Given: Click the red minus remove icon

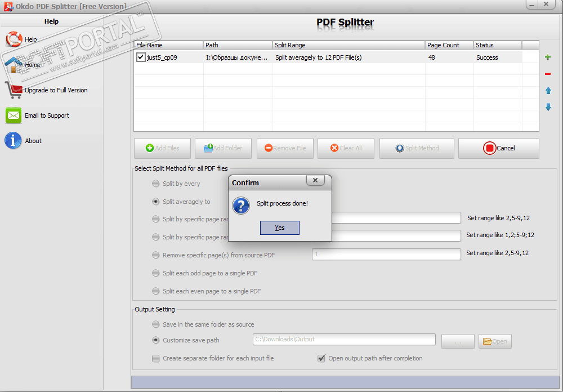Looking at the screenshot, I should coord(548,74).
